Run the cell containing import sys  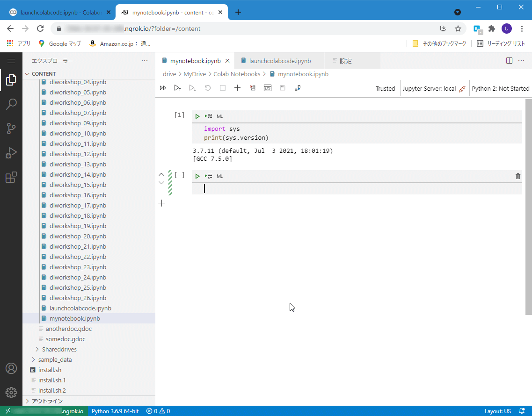[x=197, y=116]
